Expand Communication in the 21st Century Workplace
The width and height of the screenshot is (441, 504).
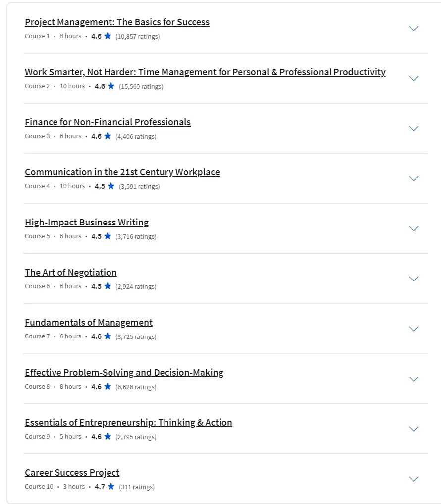[x=413, y=179]
